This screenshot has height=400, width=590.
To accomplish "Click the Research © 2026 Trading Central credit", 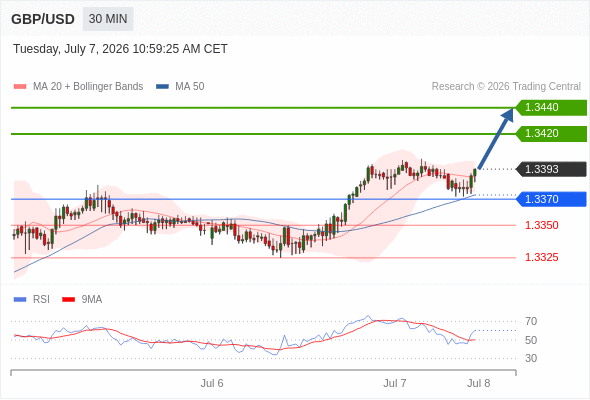I will (x=506, y=87).
